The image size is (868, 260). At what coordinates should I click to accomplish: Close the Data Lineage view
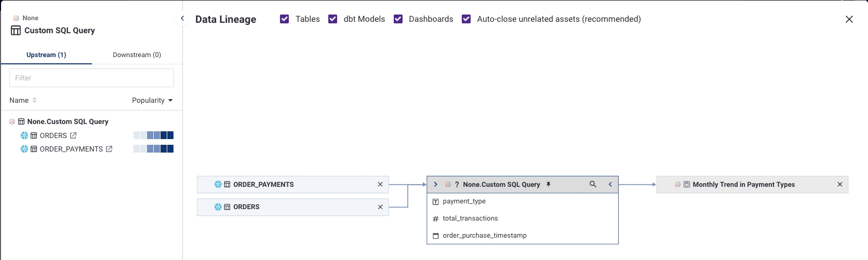[849, 19]
